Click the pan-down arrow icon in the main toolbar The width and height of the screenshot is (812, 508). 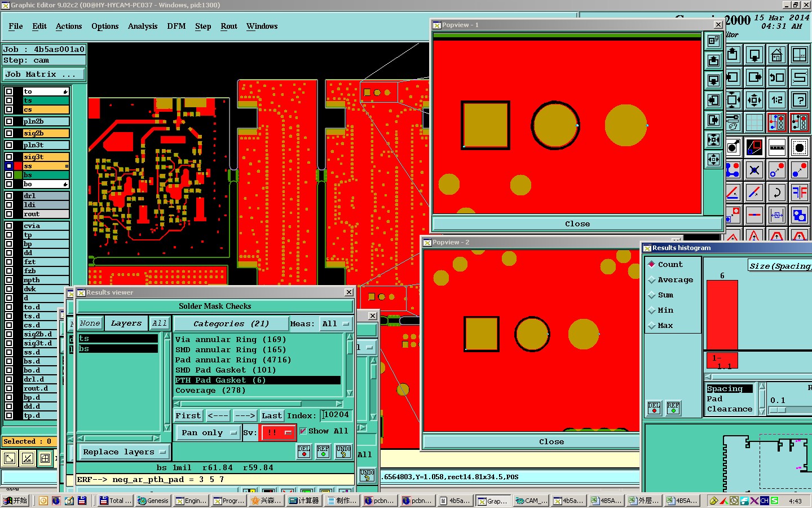pyautogui.click(x=754, y=55)
